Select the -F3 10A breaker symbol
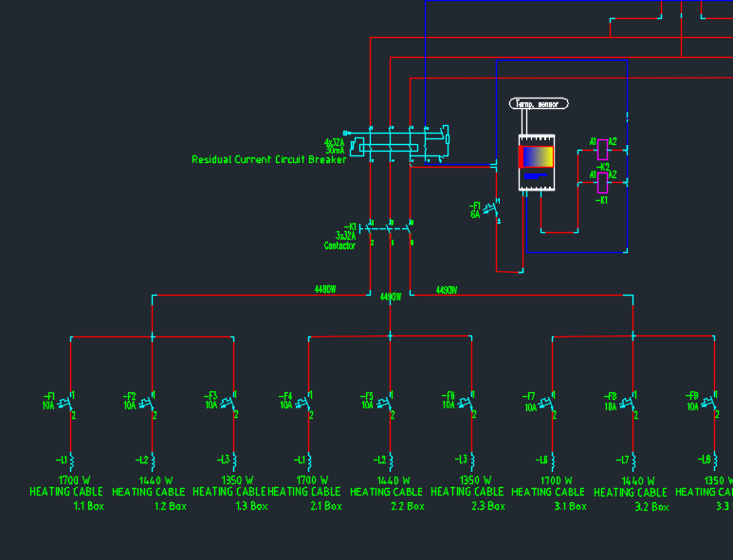The height and width of the screenshot is (560, 733). coord(229,404)
